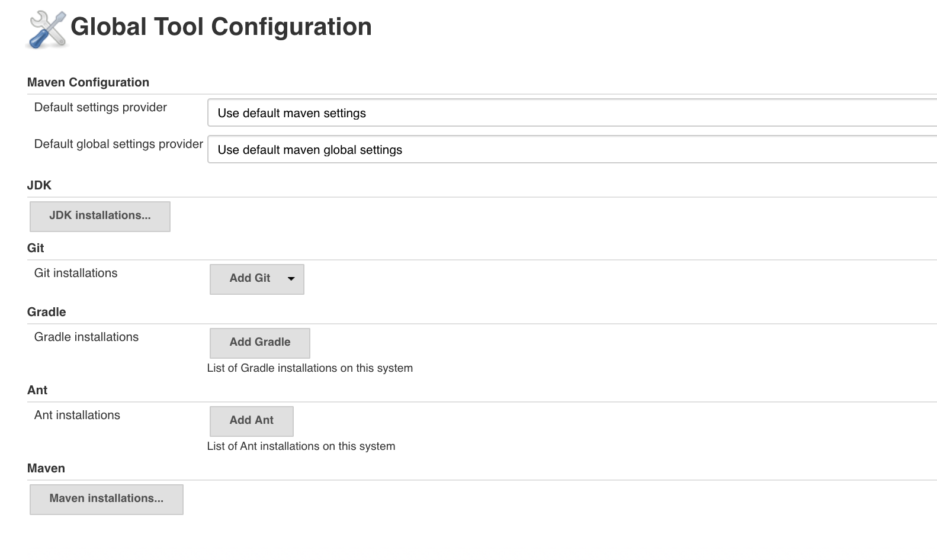937x560 pixels.
Task: Click the Maven installations button
Action: point(107,499)
